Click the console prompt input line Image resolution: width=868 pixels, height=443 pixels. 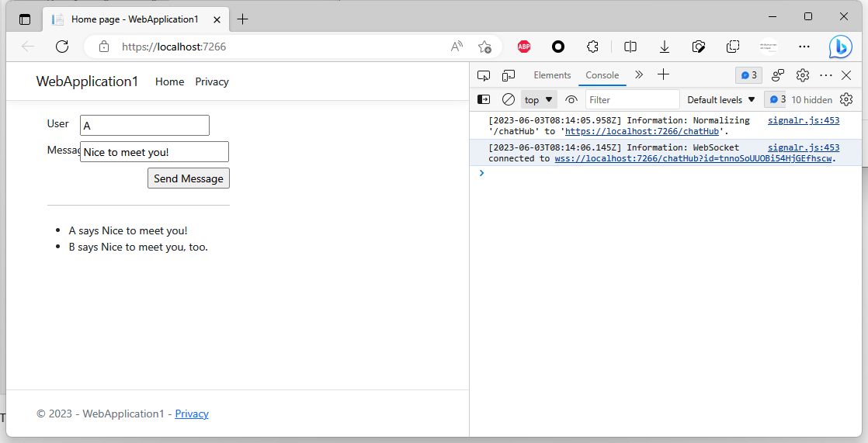click(670, 173)
